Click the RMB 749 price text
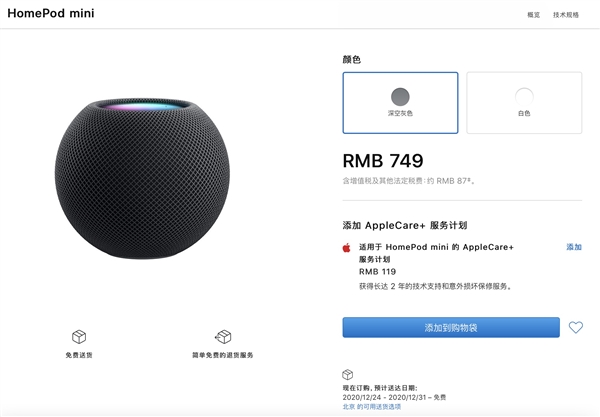 click(x=383, y=161)
